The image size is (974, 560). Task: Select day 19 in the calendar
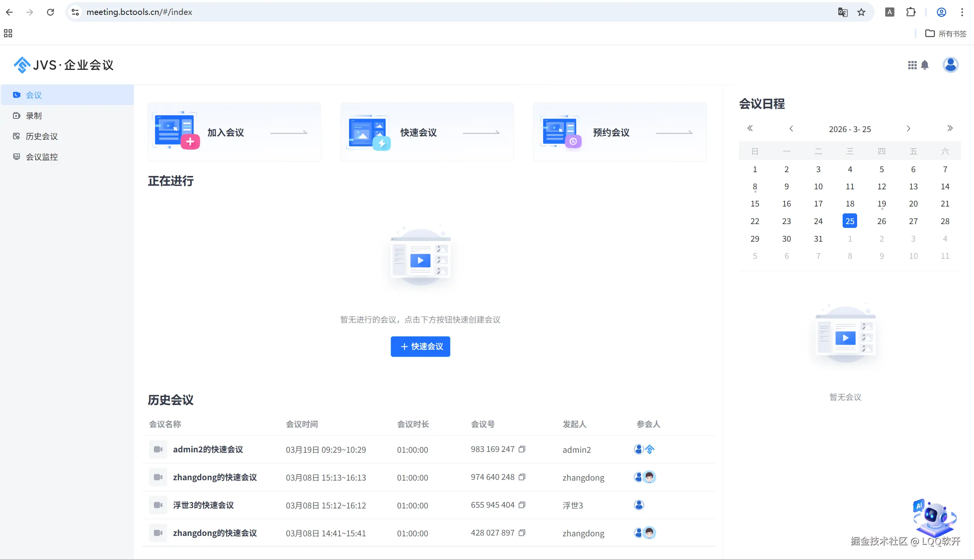[881, 204]
